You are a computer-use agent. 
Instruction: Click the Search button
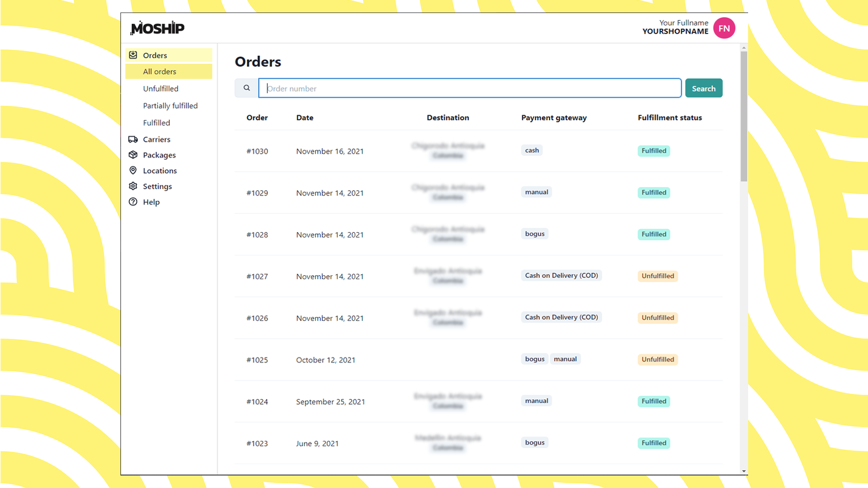pos(704,88)
